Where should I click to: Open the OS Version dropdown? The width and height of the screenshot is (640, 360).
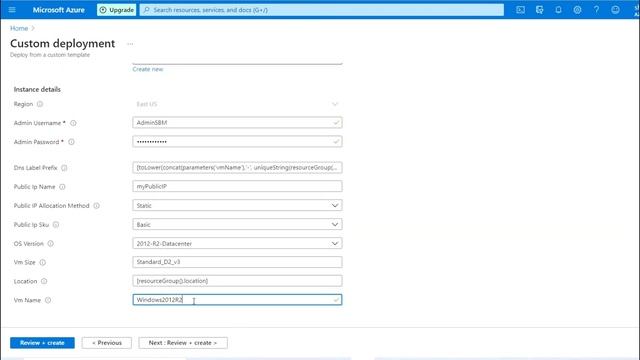pyautogui.click(x=237, y=243)
